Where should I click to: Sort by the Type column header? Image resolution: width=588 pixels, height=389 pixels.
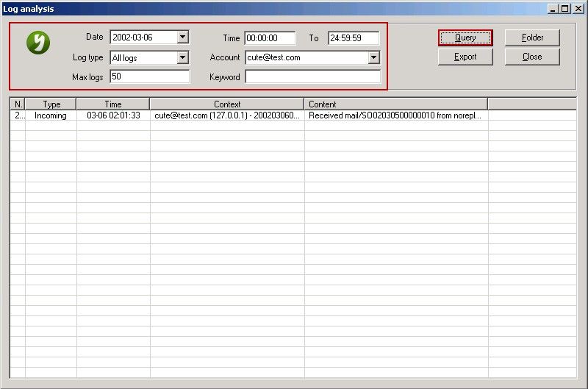pyautogui.click(x=51, y=104)
